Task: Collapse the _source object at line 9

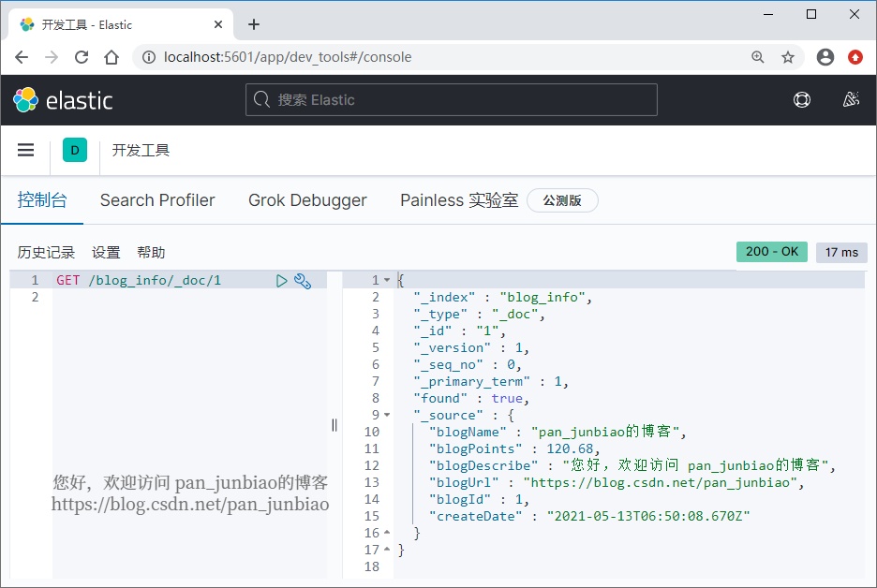Action: 386,416
